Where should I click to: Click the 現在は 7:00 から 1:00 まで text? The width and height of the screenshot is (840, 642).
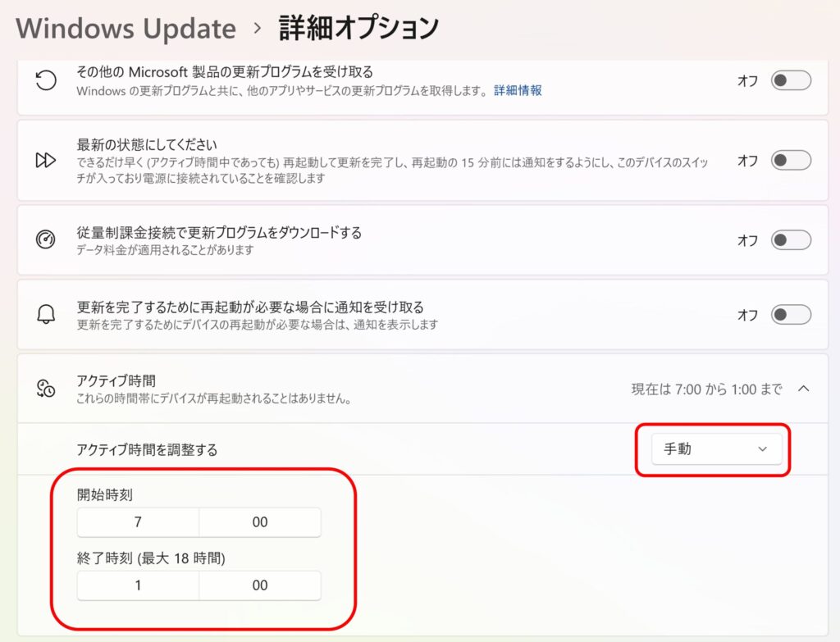[706, 389]
